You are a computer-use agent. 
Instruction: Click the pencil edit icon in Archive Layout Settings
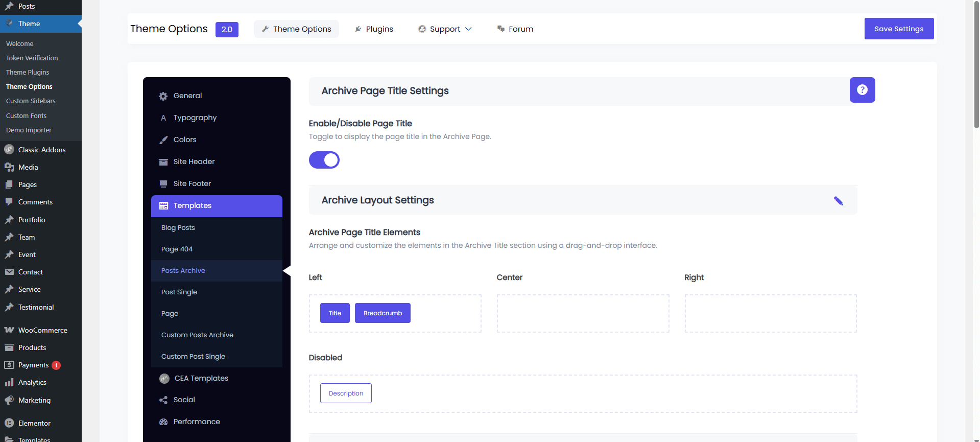[x=838, y=201]
